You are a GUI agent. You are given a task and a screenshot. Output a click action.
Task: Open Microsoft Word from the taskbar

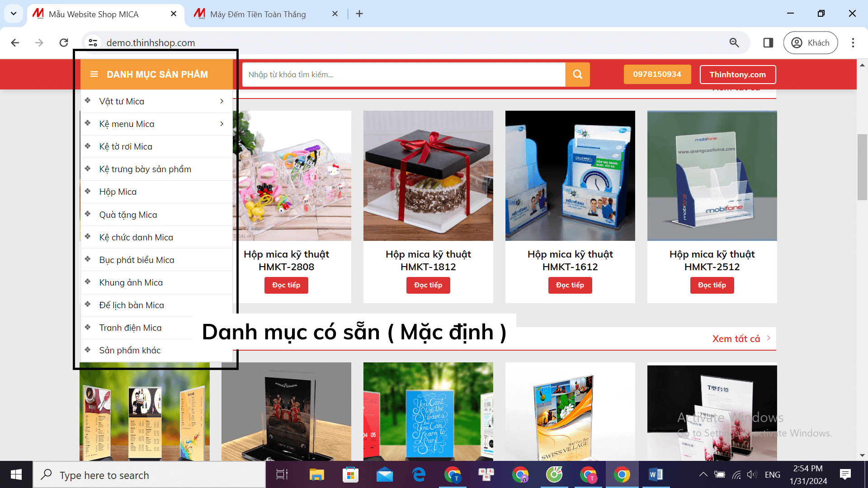pyautogui.click(x=656, y=474)
